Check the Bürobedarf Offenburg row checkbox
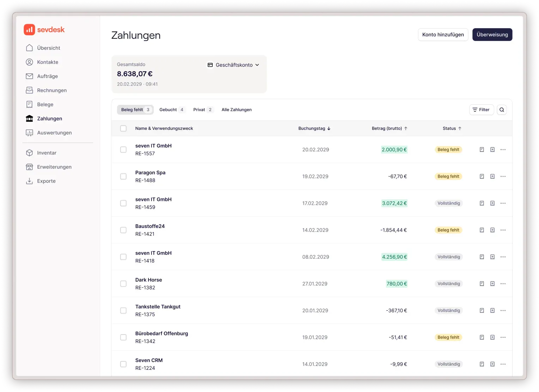539x392 pixels. (x=123, y=337)
